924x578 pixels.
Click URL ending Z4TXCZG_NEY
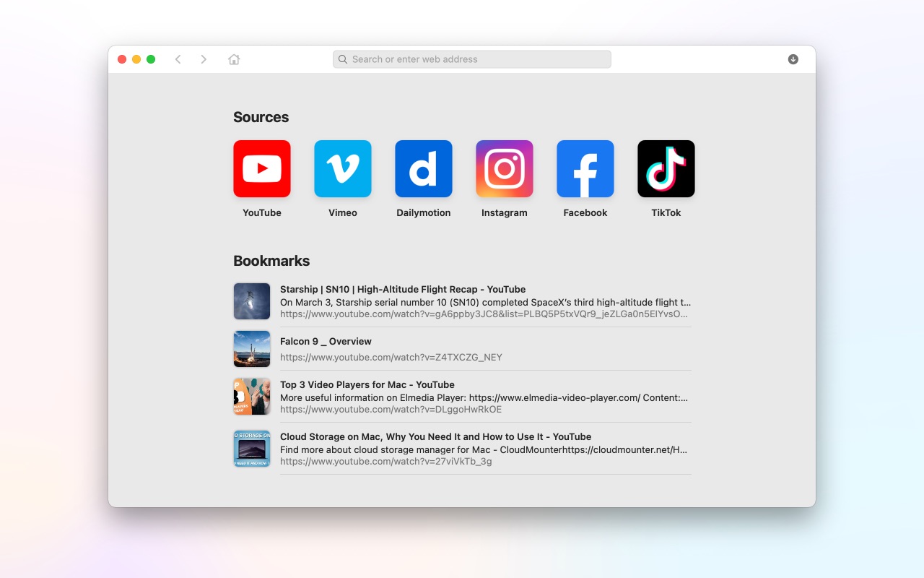point(391,357)
